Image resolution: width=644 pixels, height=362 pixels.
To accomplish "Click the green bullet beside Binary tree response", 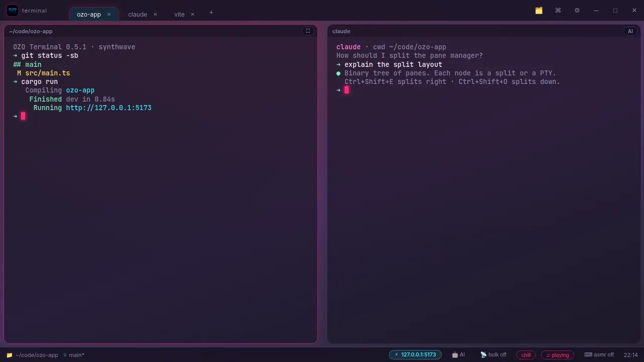I will 339,73.
